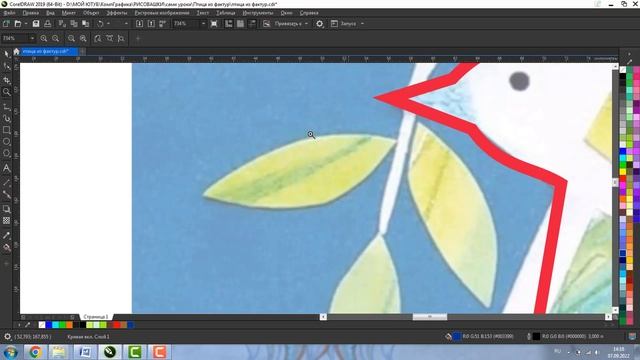Cut the selection using toolbar icon
This screenshot has height=360, width=640.
coord(62,24)
